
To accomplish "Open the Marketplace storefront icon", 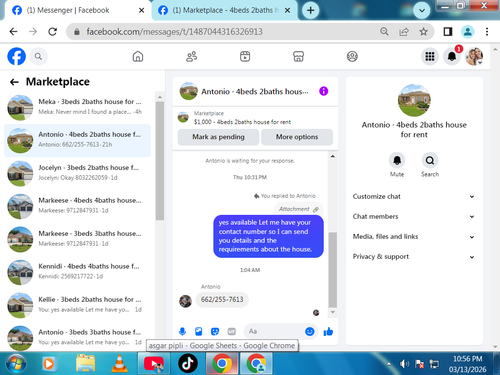I will point(298,56).
